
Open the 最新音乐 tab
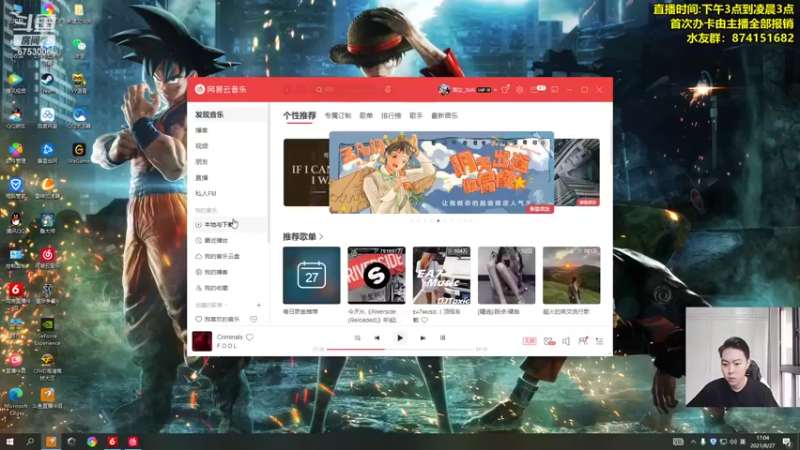[x=444, y=116]
